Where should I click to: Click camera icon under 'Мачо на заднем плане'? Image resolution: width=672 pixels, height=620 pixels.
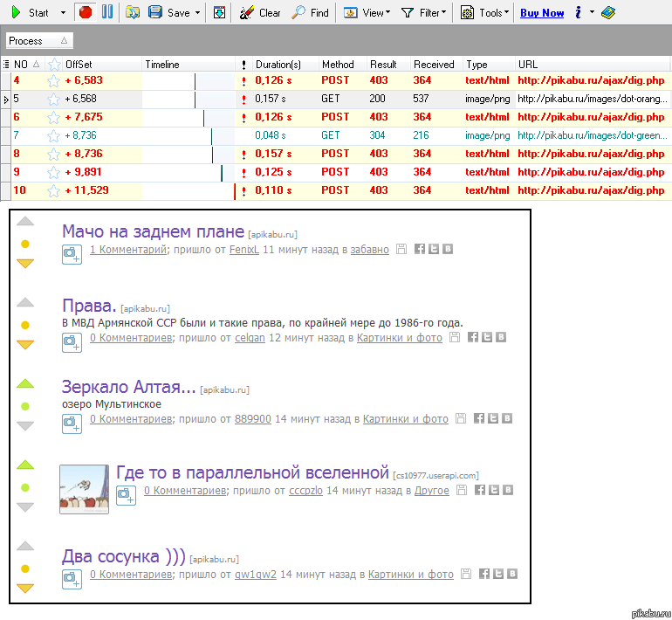point(72,253)
